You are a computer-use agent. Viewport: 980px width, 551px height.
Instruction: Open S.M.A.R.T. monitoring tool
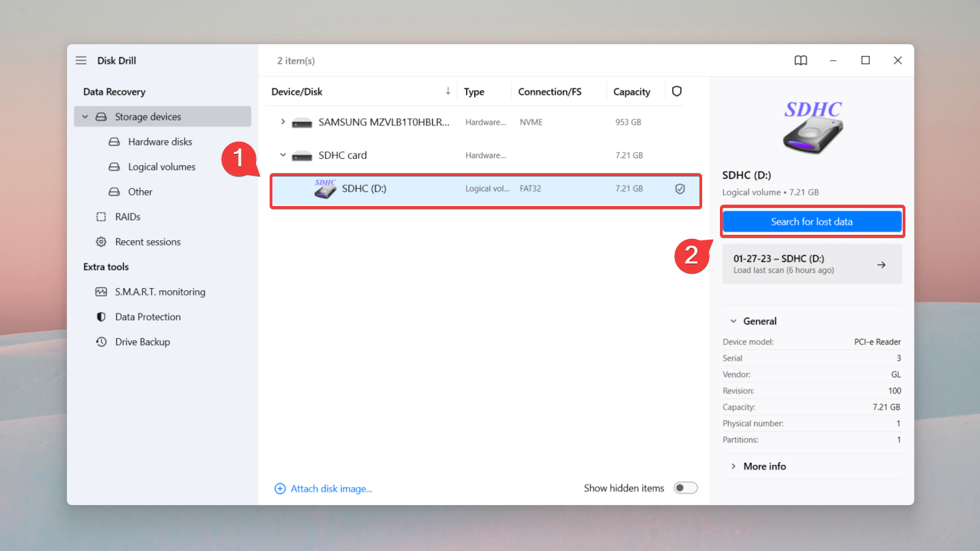(x=159, y=292)
